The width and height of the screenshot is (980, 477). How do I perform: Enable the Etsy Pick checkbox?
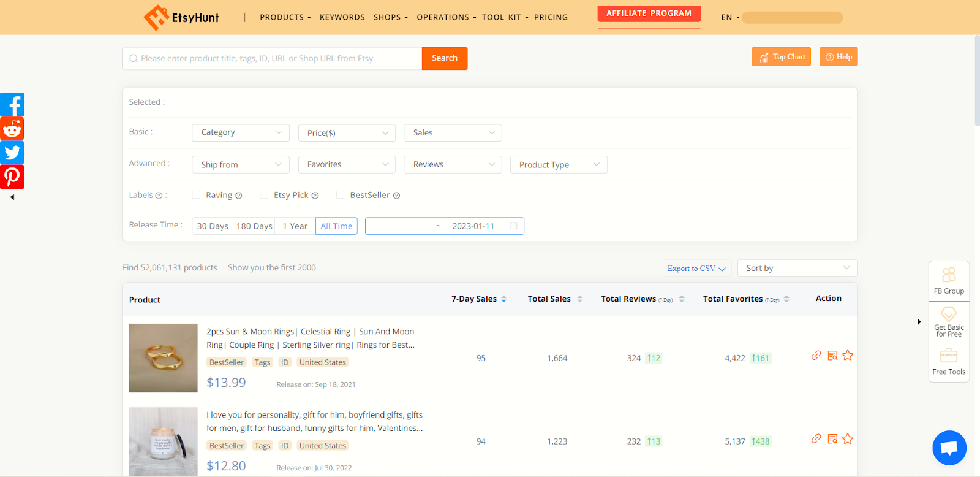264,195
